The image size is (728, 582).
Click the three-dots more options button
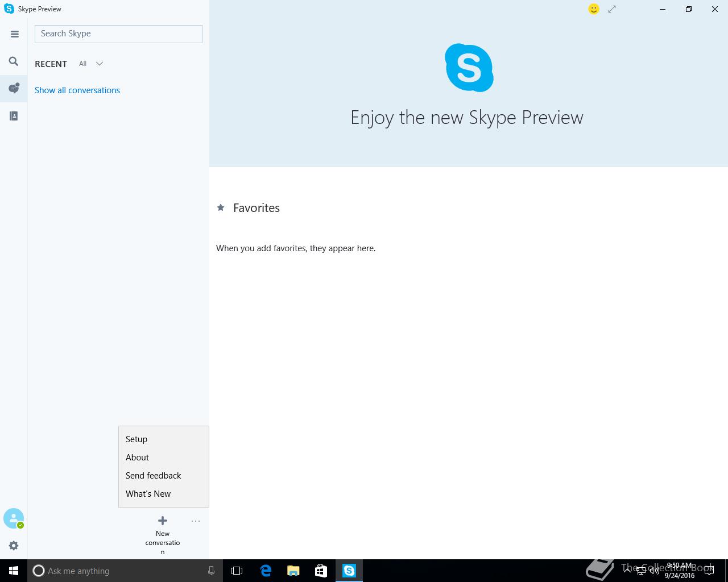click(196, 521)
